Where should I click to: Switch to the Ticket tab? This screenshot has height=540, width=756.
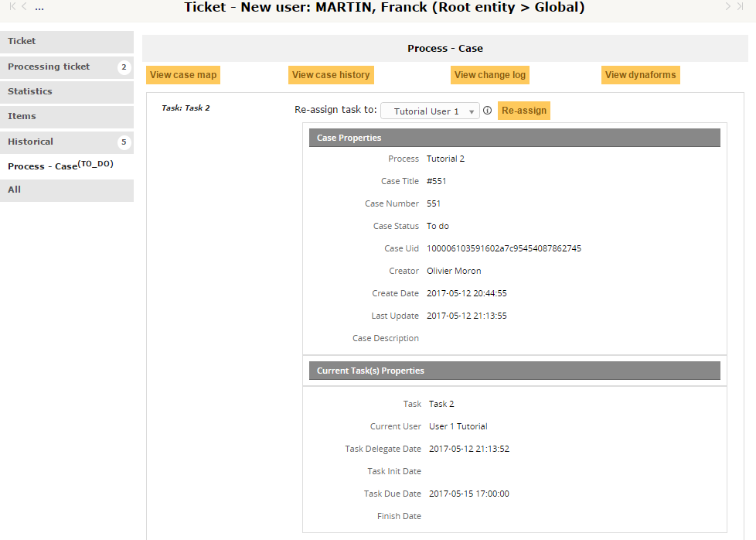[x=66, y=42]
